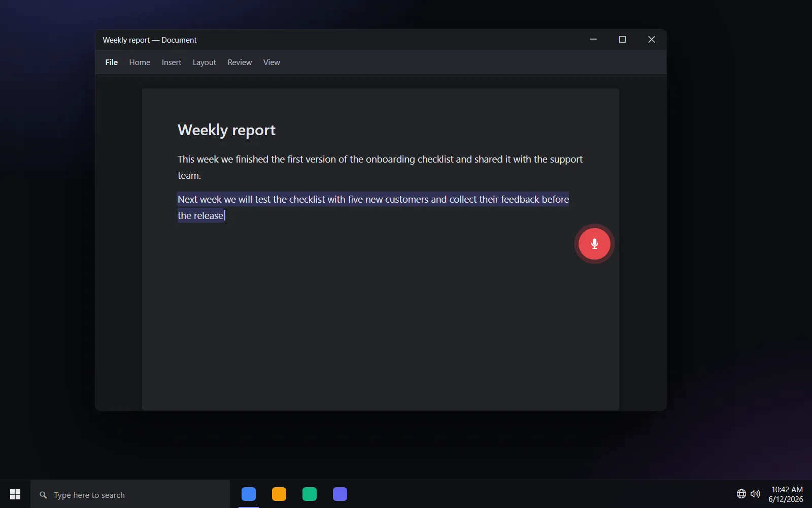The height and width of the screenshot is (508, 812).
Task: Open the Layout menu
Action: 204,62
